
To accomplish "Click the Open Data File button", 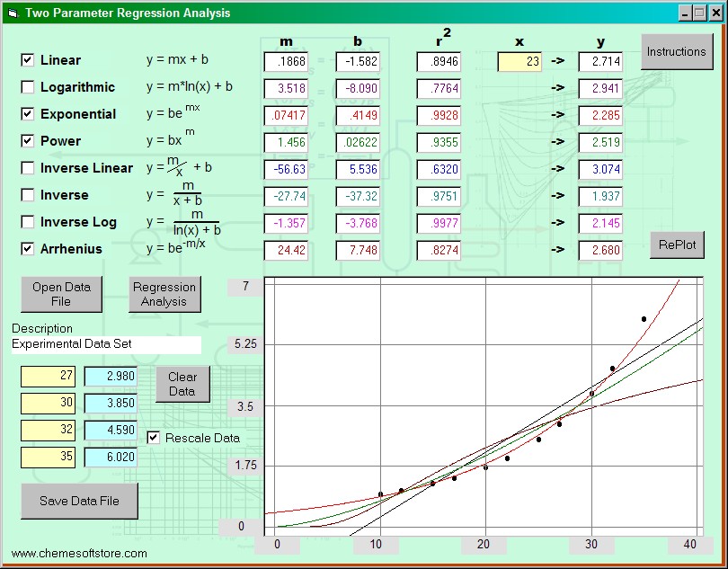I will [61, 294].
